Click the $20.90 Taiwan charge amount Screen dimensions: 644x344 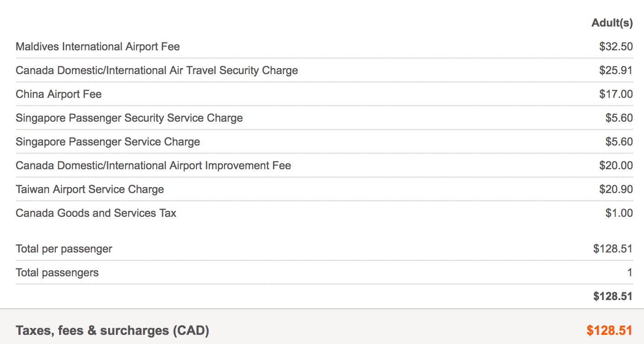click(x=616, y=189)
